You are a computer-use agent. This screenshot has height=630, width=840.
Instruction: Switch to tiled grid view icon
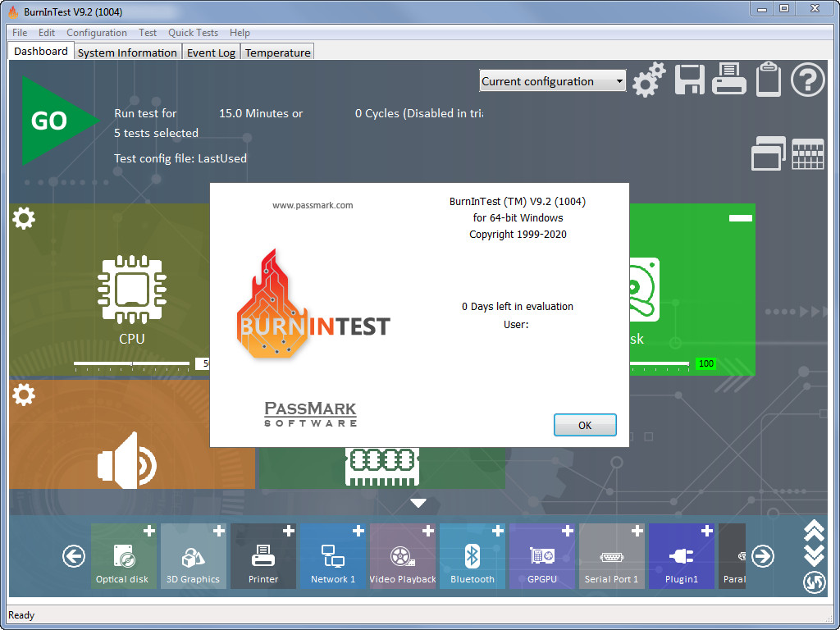pyautogui.click(x=807, y=154)
